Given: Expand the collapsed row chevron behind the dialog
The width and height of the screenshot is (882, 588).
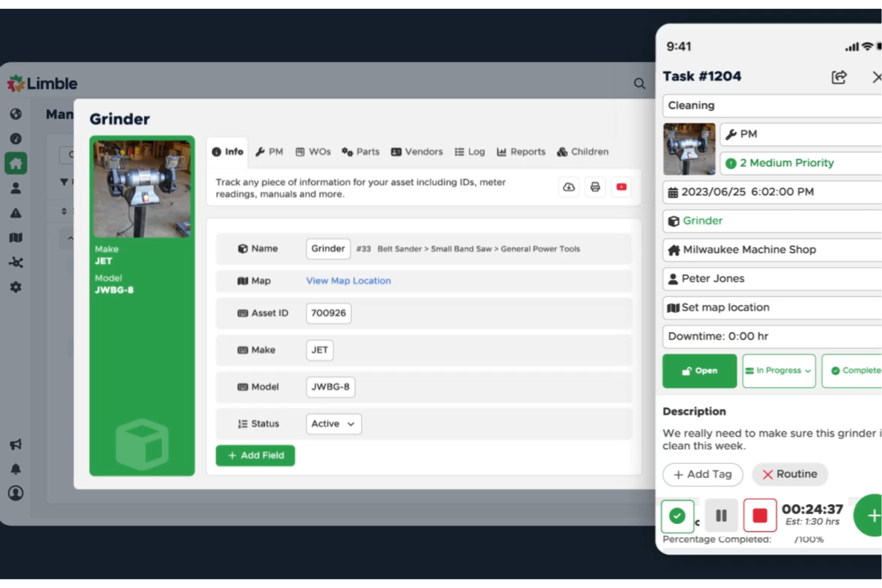Looking at the screenshot, I should (x=70, y=238).
